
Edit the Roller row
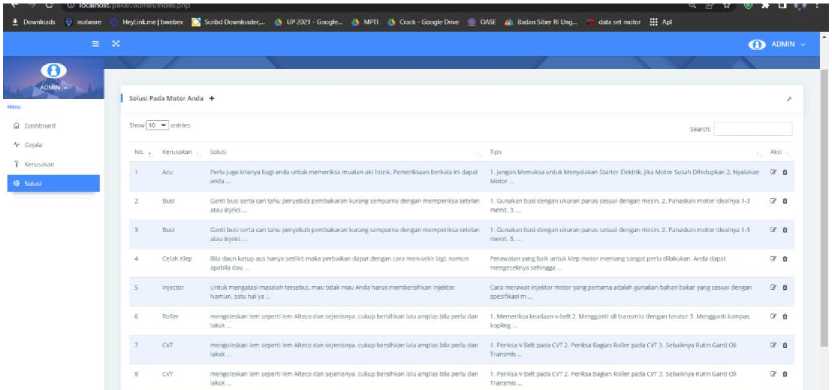point(774,316)
